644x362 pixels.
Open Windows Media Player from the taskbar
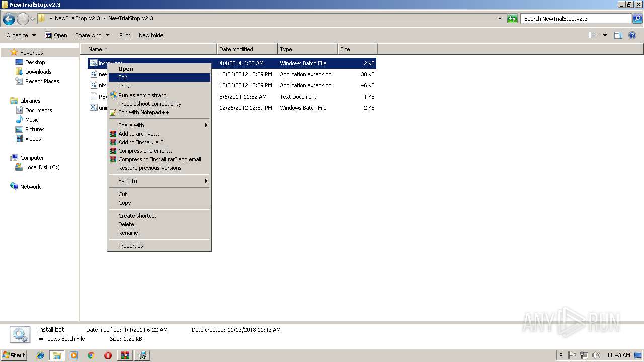point(74,355)
